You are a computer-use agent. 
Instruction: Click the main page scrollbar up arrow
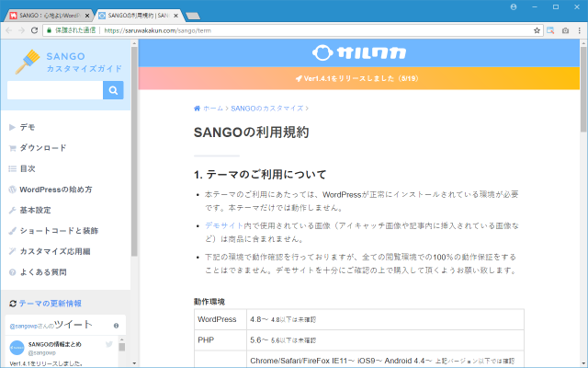click(x=583, y=43)
